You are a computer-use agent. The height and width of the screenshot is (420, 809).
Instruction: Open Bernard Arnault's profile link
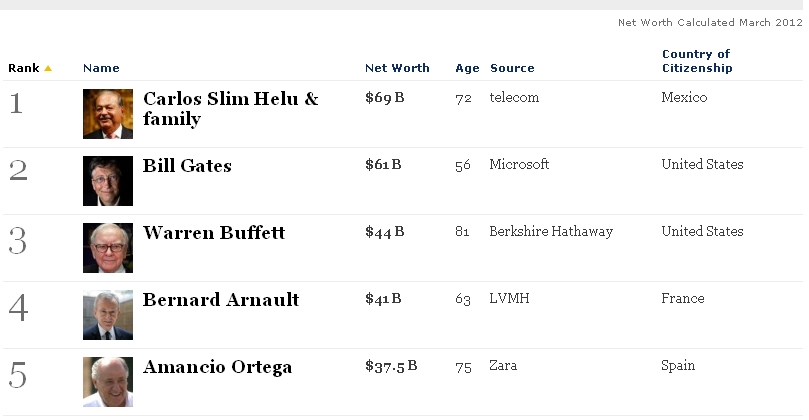tap(221, 300)
